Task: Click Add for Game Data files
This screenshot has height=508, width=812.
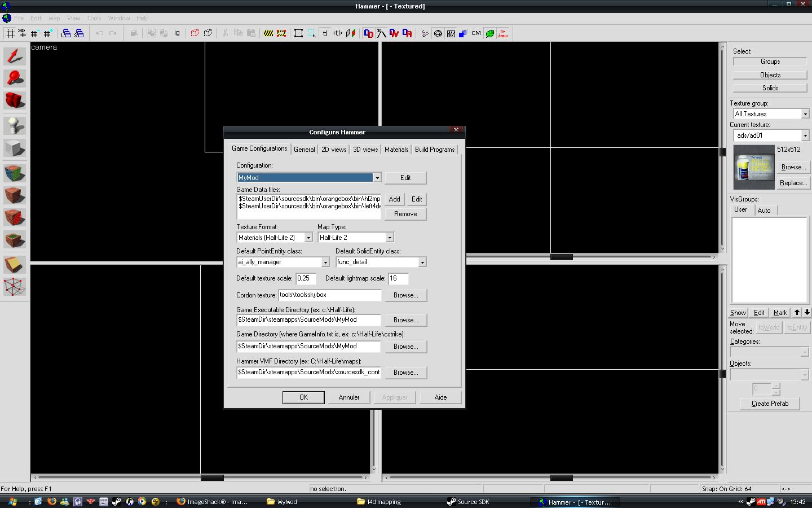Action: (395, 199)
